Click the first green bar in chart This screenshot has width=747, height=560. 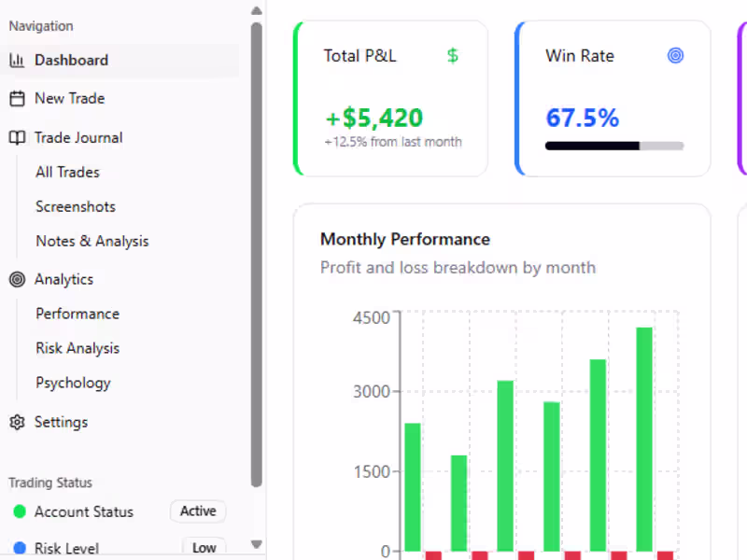(x=413, y=486)
